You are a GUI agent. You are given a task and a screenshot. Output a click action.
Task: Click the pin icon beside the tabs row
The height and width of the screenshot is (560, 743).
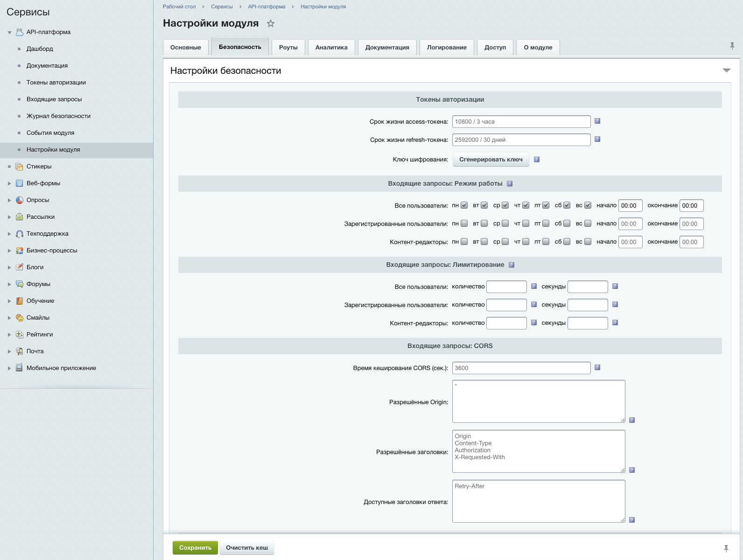(732, 46)
